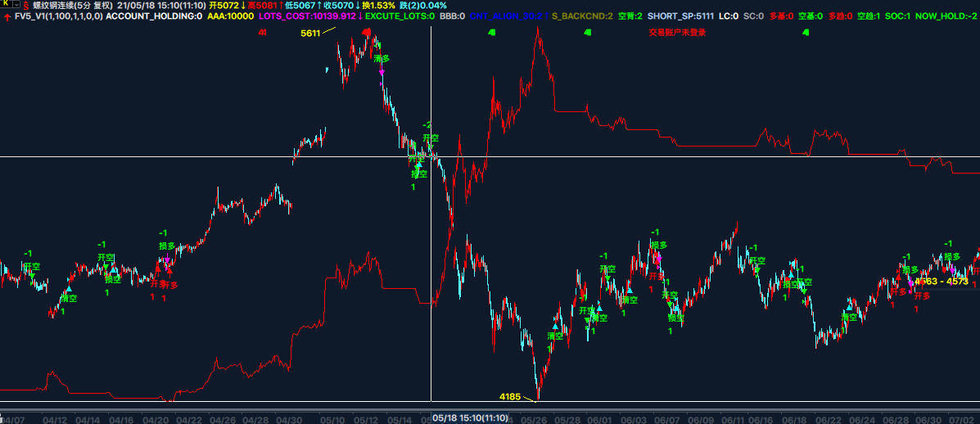Click the LOTS_COST:10139.912 value
Viewport: 980px width, 424px height.
point(307,16)
